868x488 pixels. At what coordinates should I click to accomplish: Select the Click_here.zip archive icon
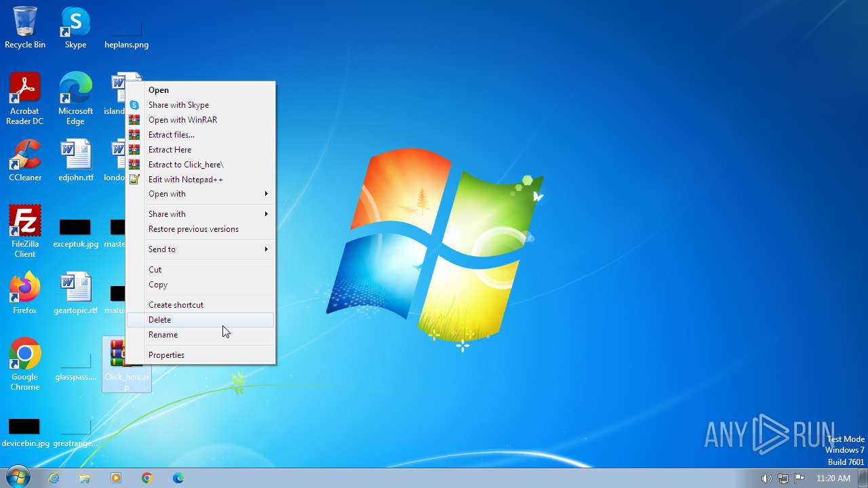click(x=126, y=365)
